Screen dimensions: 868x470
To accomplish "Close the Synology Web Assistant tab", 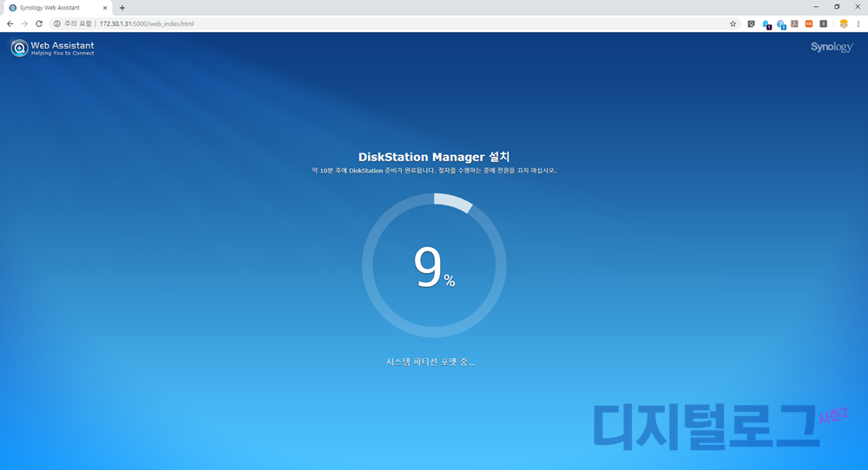I will [105, 8].
